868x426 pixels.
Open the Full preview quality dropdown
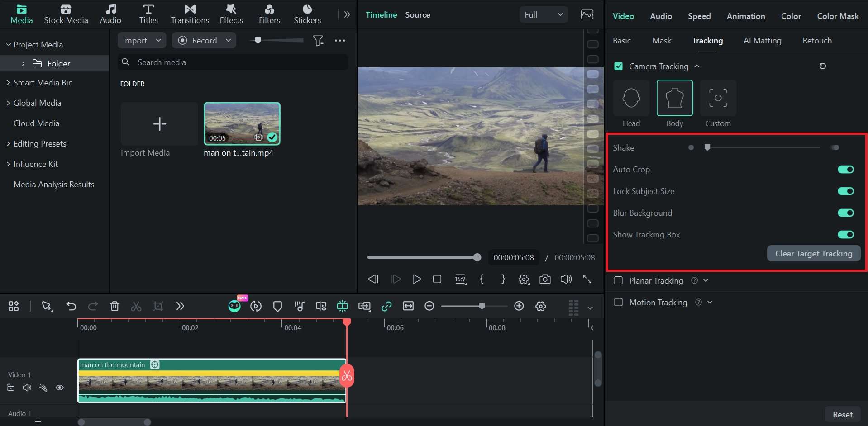pos(544,14)
